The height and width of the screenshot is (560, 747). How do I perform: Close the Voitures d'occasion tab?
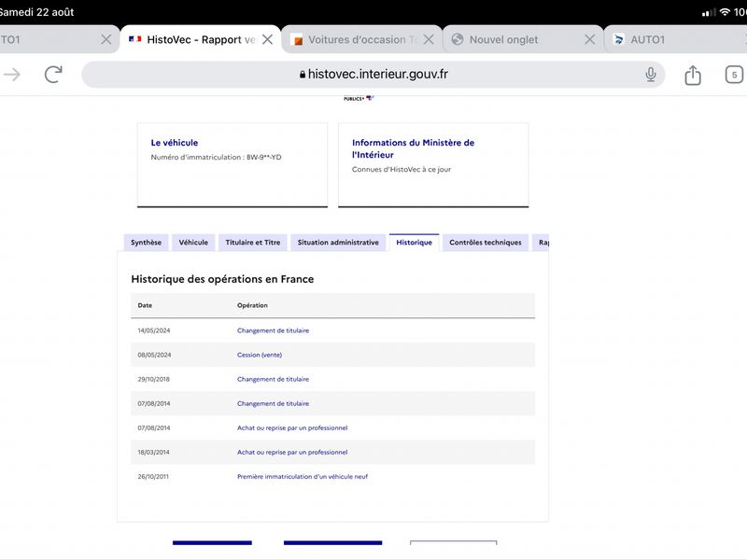pyautogui.click(x=429, y=39)
